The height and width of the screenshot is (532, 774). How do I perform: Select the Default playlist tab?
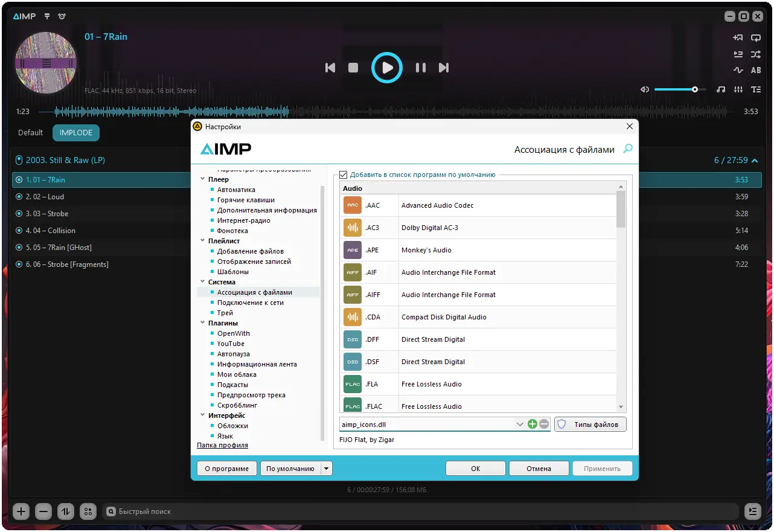tap(30, 132)
